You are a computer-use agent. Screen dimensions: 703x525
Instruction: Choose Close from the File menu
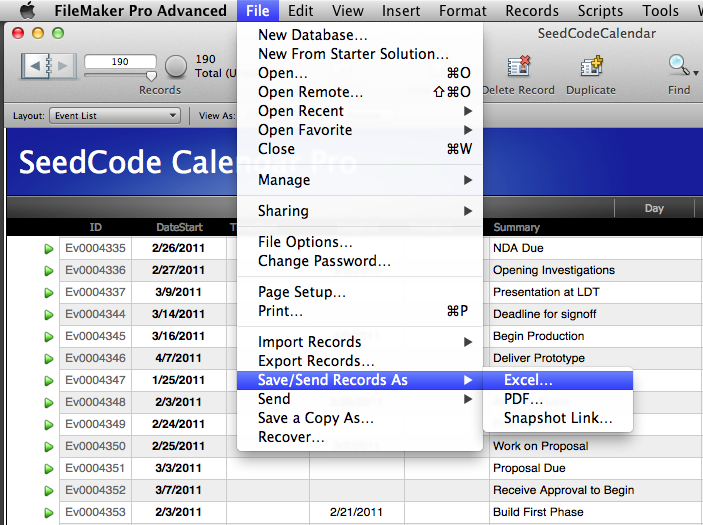pyautogui.click(x=360, y=149)
